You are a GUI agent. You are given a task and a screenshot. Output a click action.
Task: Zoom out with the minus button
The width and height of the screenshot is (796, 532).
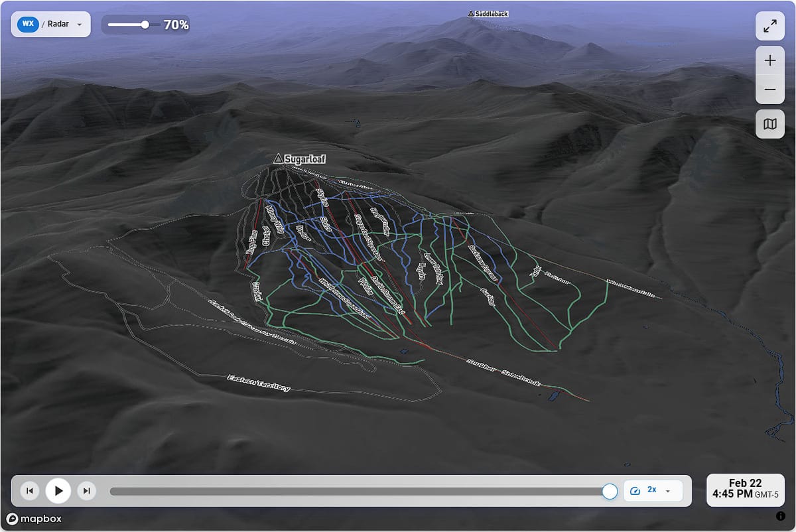770,90
